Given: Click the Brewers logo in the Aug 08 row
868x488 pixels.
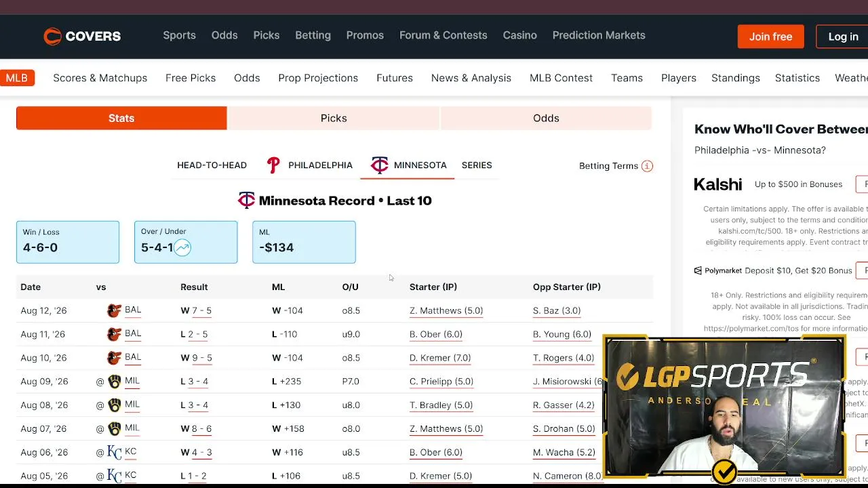Looking at the screenshot, I should pos(115,405).
